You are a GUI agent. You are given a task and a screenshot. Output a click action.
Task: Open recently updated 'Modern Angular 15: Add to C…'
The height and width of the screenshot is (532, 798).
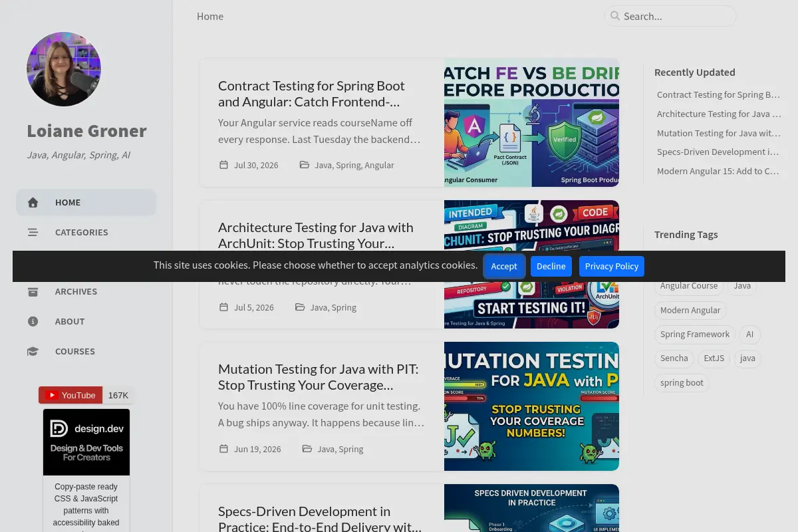(x=718, y=171)
